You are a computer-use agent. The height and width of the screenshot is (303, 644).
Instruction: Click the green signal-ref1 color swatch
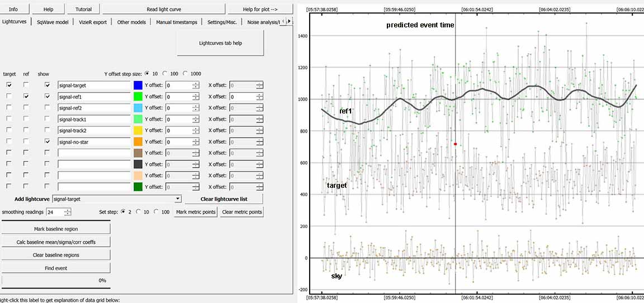click(138, 97)
